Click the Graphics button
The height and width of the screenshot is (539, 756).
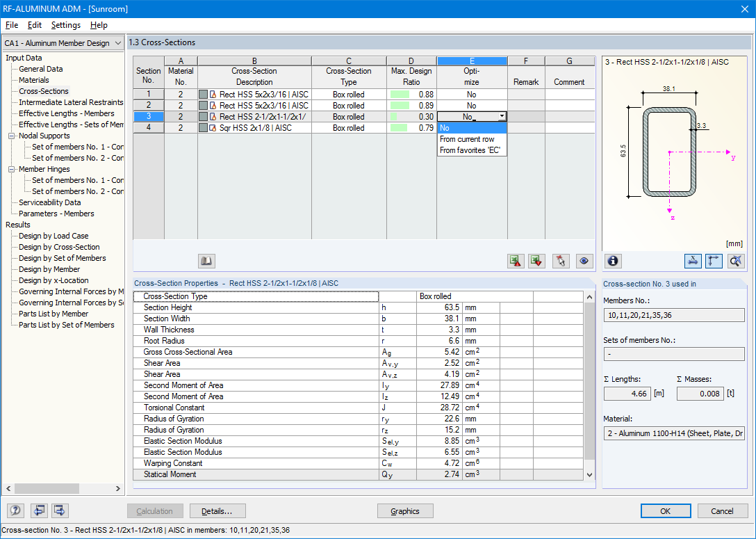pos(405,511)
